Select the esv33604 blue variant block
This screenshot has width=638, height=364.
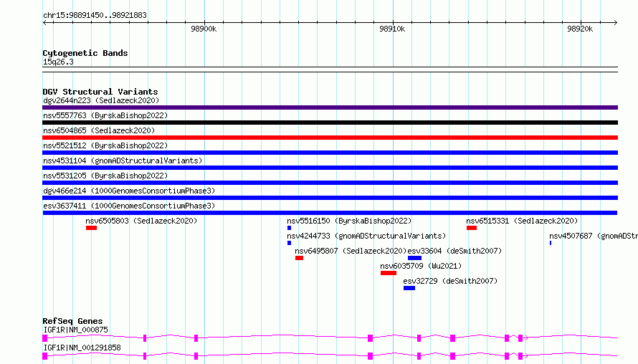pos(414,258)
